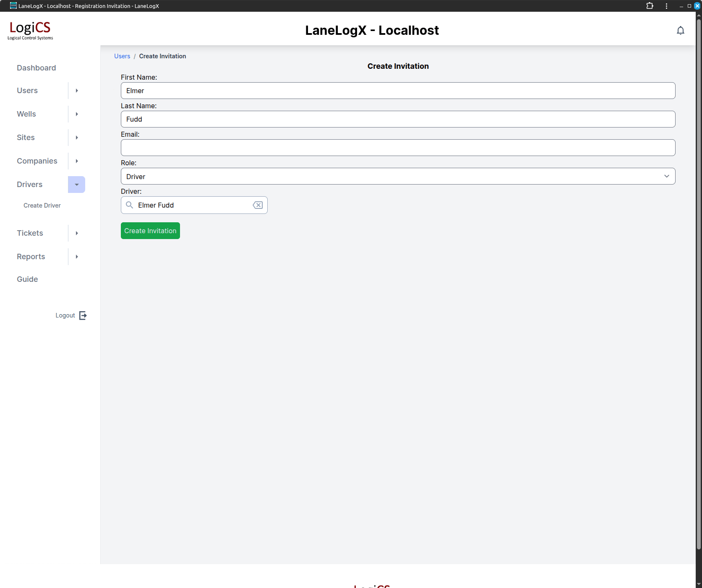Follow the Users breadcrumb link

point(122,56)
